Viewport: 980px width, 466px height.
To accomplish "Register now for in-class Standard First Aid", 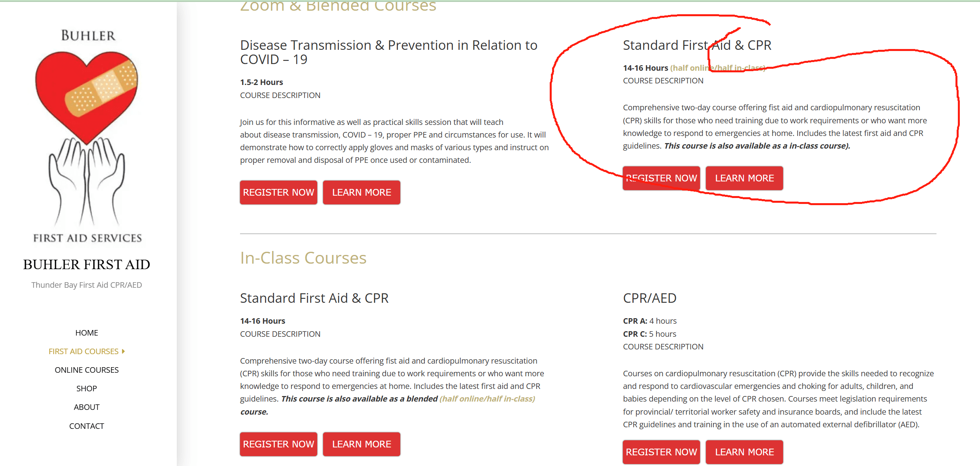I will 278,444.
